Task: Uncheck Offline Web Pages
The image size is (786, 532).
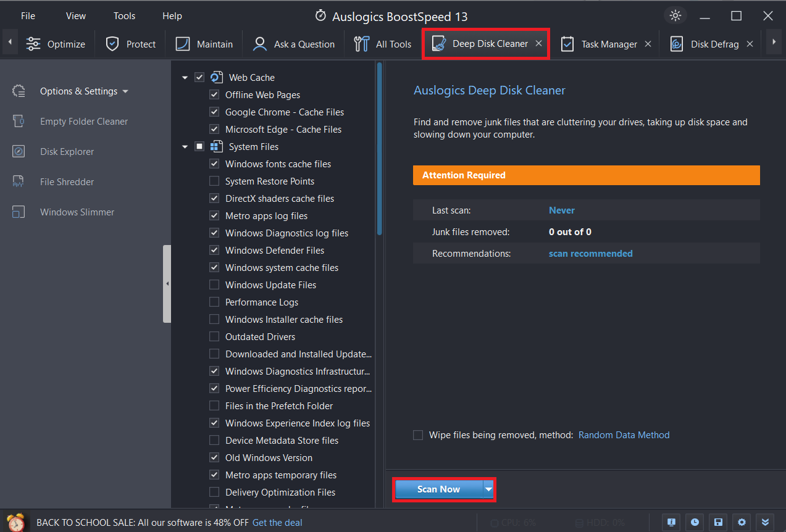Action: (214, 94)
